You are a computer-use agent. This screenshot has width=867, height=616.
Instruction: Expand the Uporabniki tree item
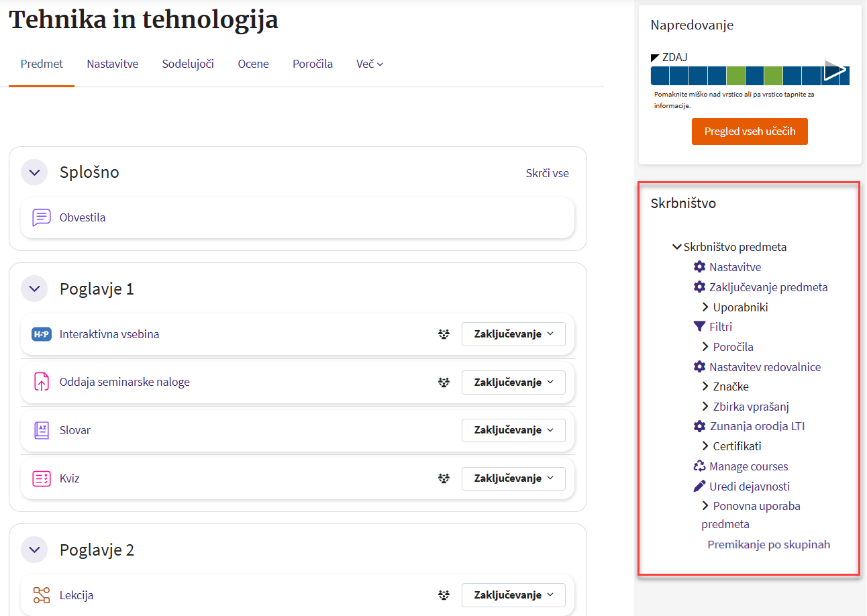click(x=705, y=307)
